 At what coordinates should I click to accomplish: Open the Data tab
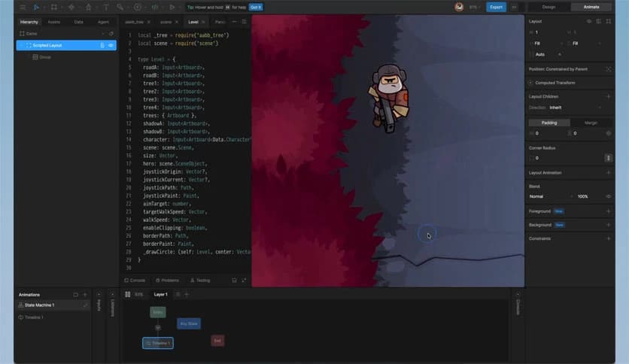[78, 22]
